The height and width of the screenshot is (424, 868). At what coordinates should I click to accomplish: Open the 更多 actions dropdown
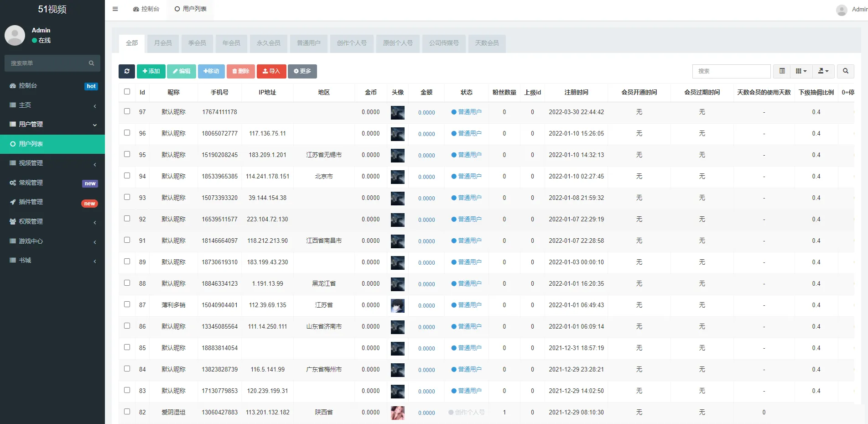pyautogui.click(x=302, y=71)
